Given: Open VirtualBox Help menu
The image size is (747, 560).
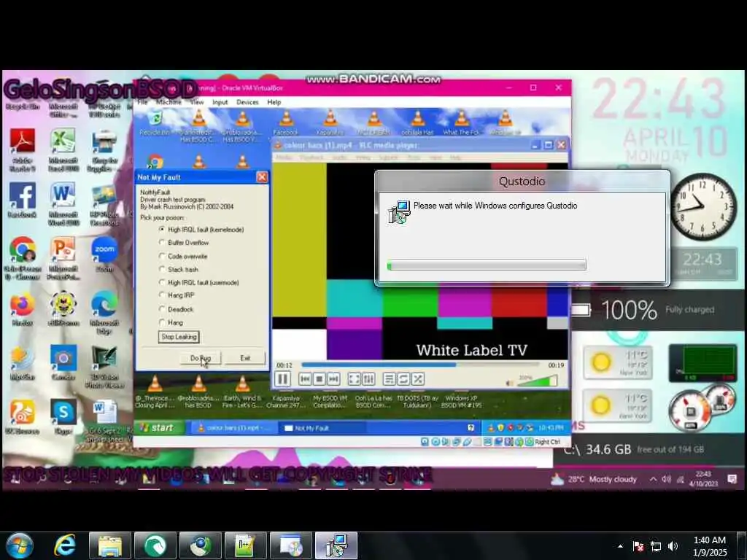Looking at the screenshot, I should coord(274,102).
